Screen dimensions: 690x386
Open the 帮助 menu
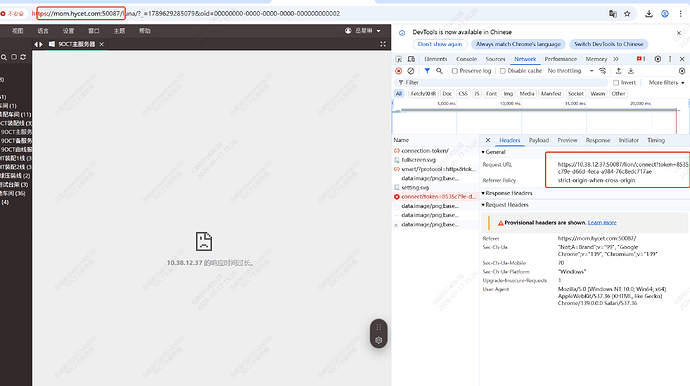(145, 31)
